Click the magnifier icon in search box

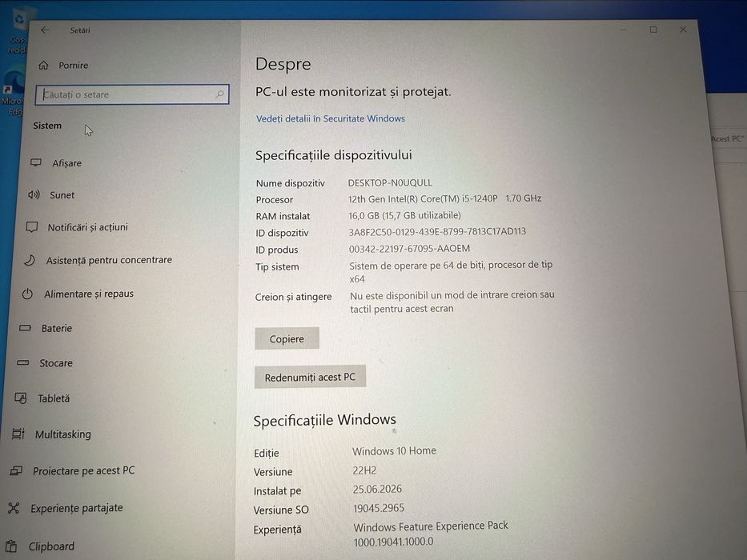click(219, 94)
